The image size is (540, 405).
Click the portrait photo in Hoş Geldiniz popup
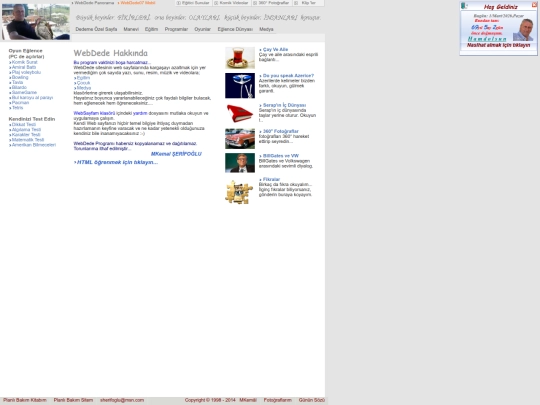[523, 30]
